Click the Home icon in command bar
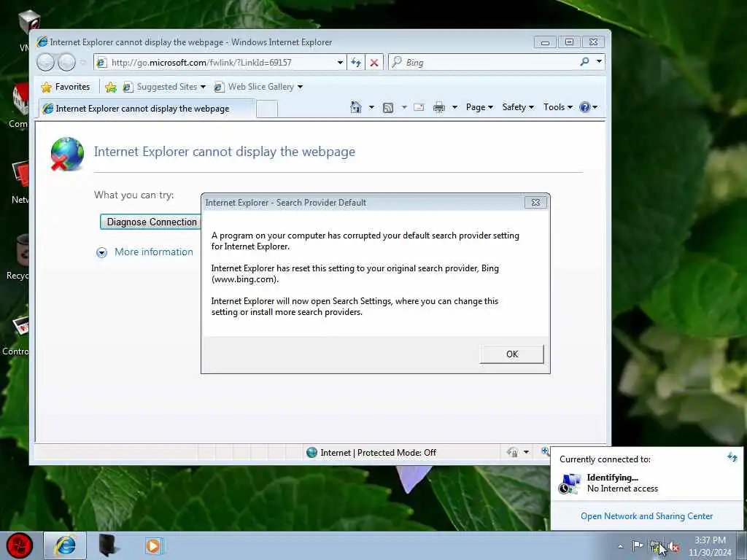This screenshot has height=560, width=747. click(356, 107)
